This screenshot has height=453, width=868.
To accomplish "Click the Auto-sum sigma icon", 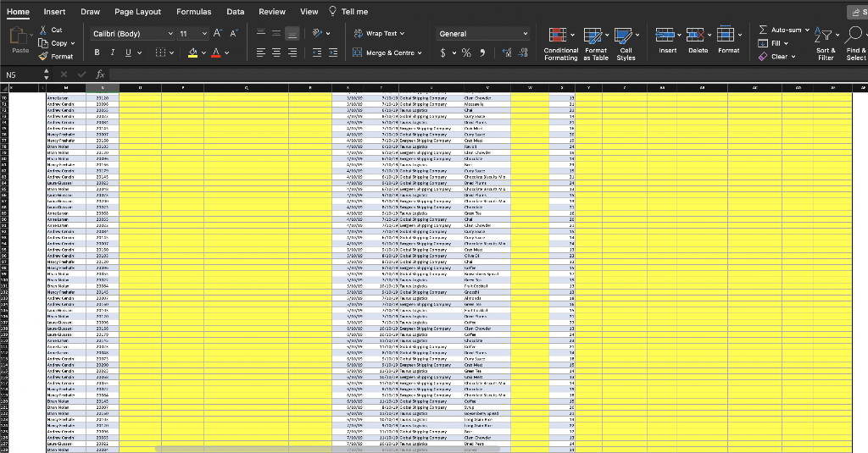I will (x=764, y=30).
